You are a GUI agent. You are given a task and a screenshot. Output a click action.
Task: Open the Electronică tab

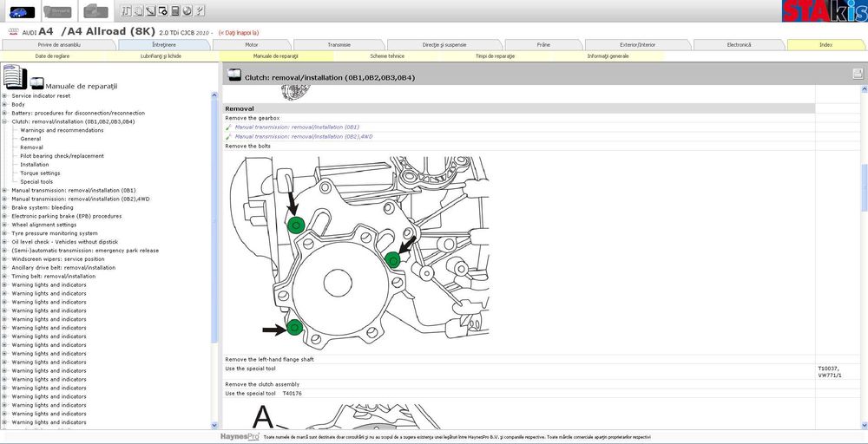pyautogui.click(x=739, y=45)
